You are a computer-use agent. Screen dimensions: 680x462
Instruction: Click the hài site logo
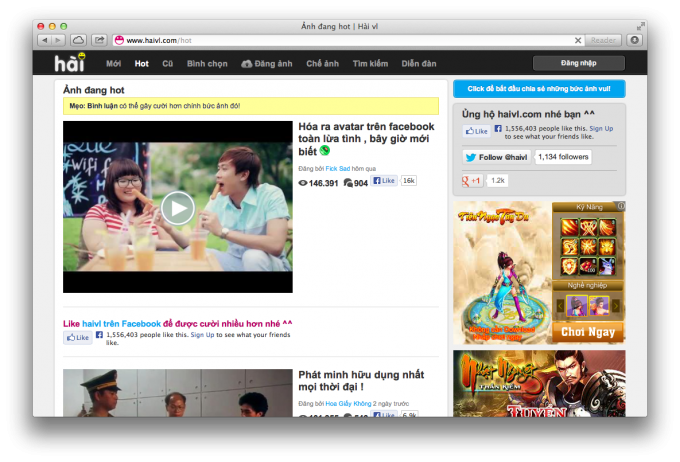click(69, 63)
